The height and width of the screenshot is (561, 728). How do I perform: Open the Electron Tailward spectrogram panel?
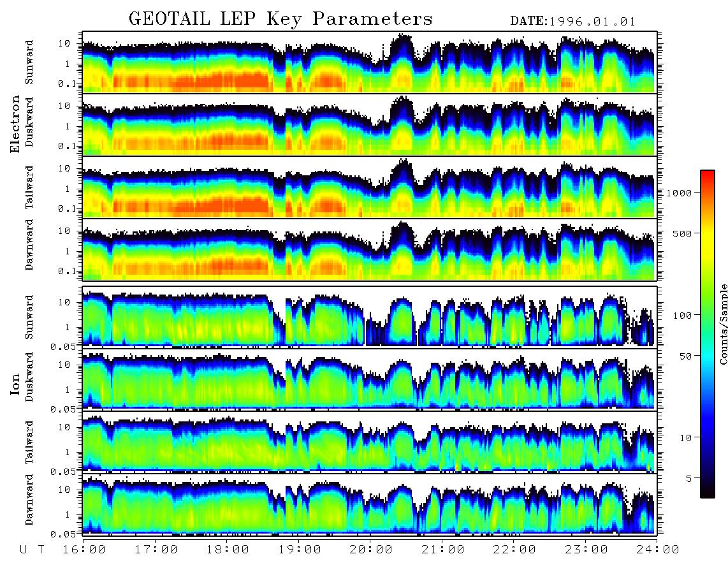(x=370, y=187)
